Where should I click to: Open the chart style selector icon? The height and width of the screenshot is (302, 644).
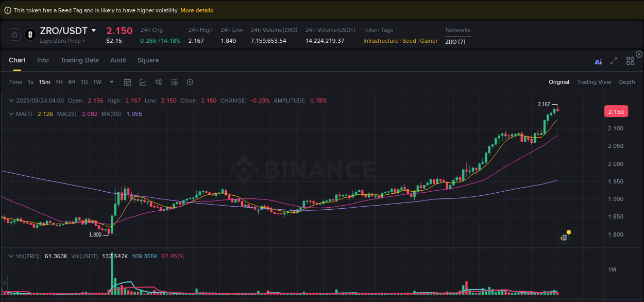143,82
